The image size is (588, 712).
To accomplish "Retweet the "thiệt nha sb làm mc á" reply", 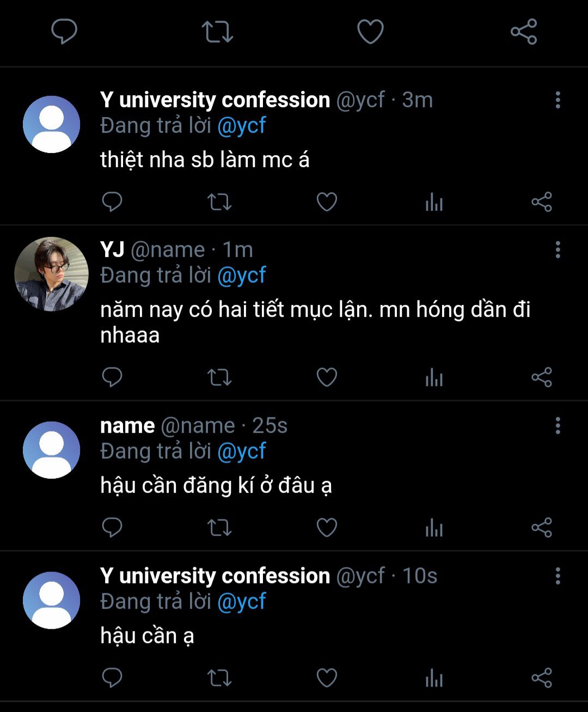I will (219, 202).
